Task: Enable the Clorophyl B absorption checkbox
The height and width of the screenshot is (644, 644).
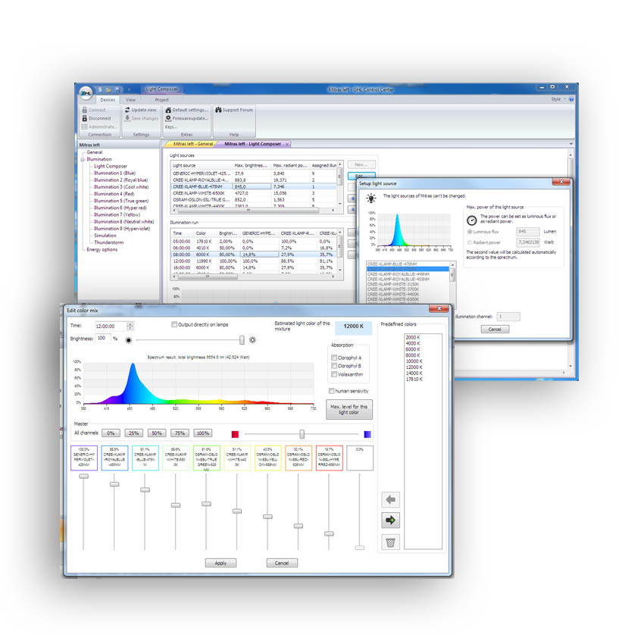Action: pyautogui.click(x=334, y=366)
